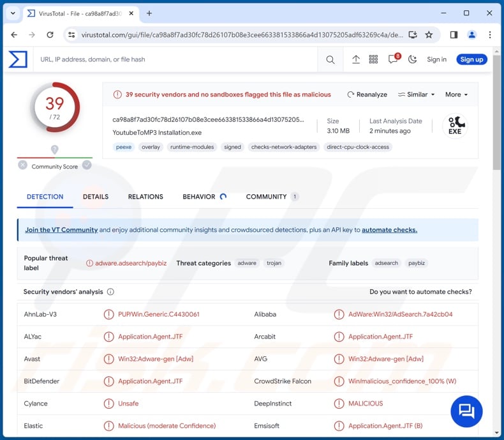The height and width of the screenshot is (440, 504).
Task: Click Join the VT Community link
Action: pos(61,230)
